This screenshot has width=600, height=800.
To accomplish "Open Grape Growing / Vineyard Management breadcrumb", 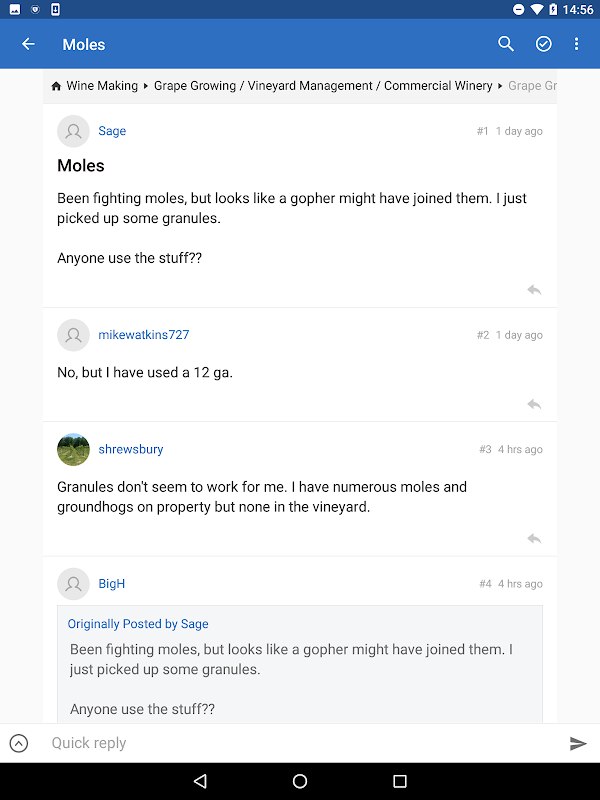I will 323,86.
